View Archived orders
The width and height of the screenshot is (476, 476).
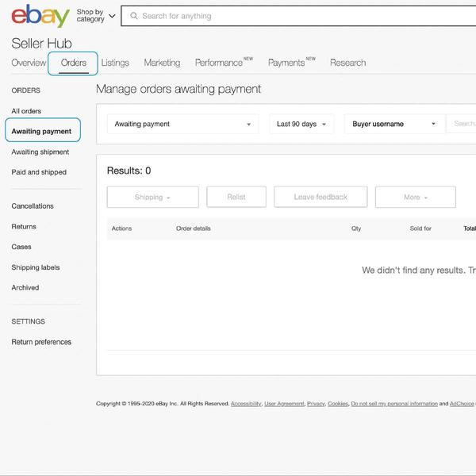25,287
